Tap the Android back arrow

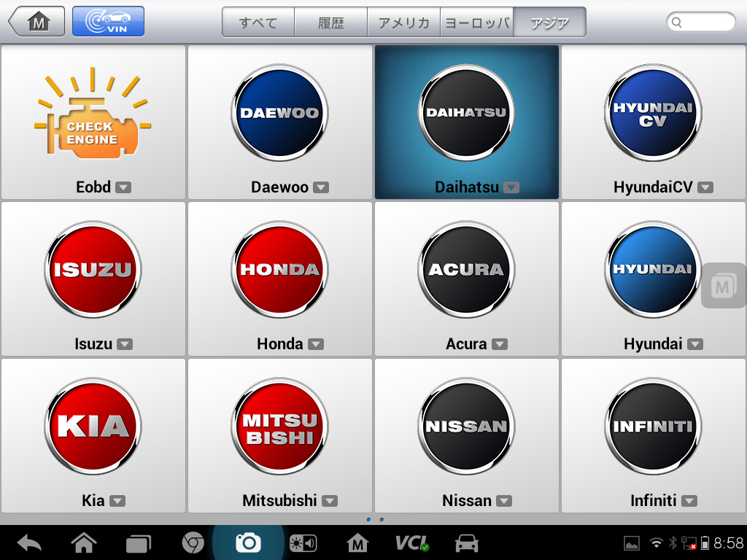(x=29, y=542)
